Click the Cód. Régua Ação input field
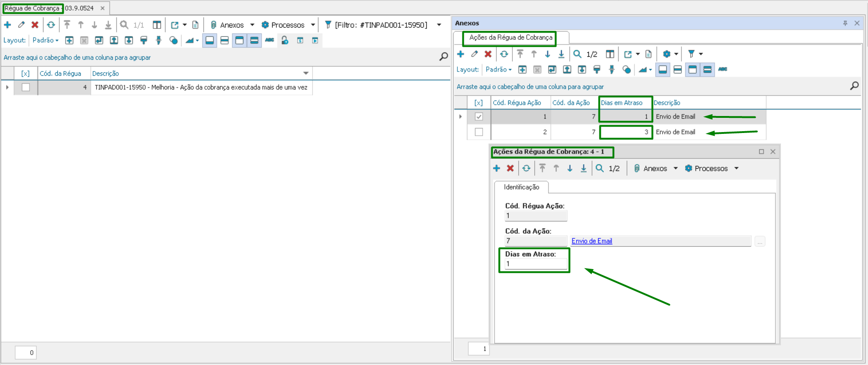Viewport: 868px width, 365px height. point(536,216)
